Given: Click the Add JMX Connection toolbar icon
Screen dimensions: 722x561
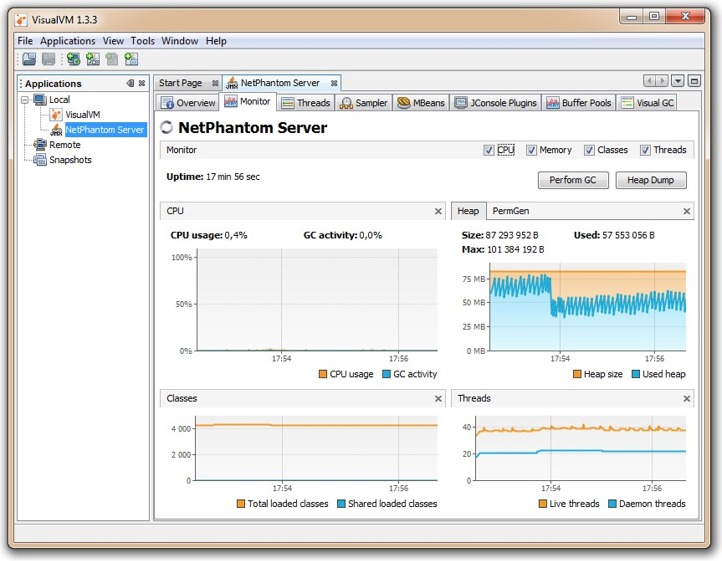Looking at the screenshot, I should click(x=93, y=59).
